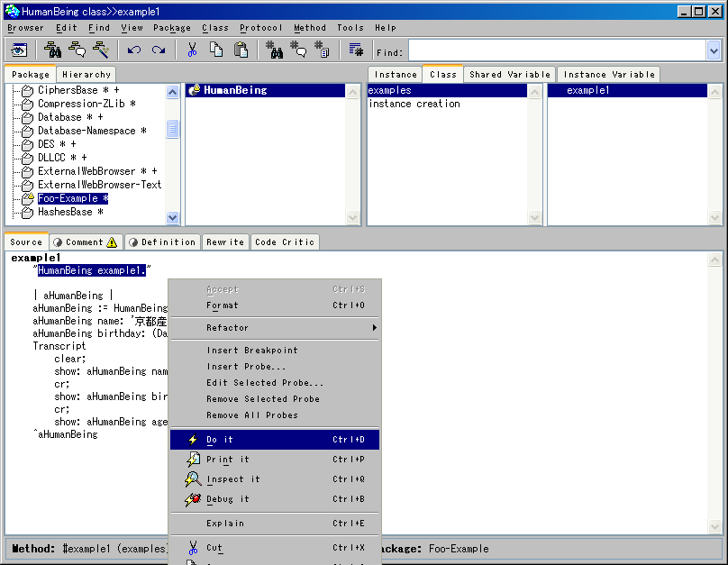Choose Print it from context menu
Viewport: 728px width, 565px height.
click(275, 460)
